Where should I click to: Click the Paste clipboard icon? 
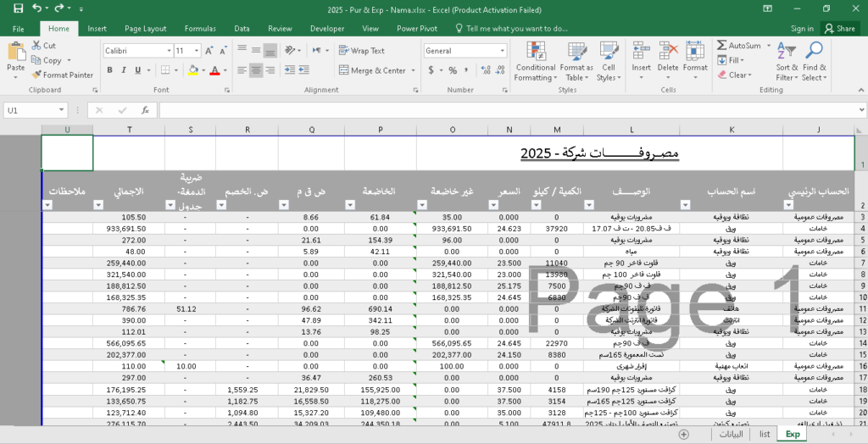pos(16,52)
